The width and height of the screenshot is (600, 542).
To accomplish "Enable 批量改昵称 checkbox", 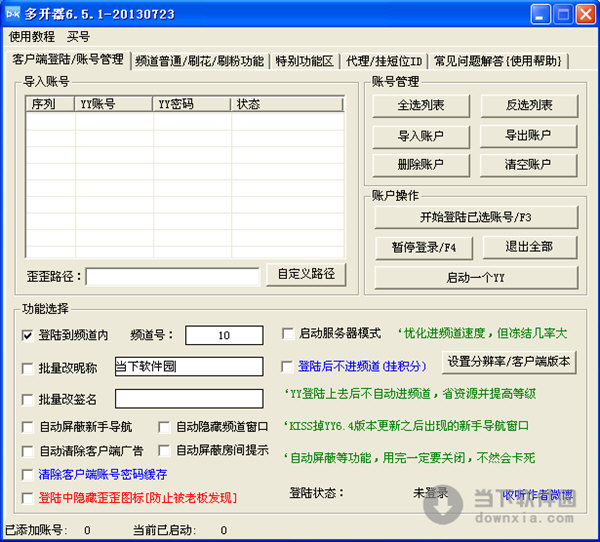I will pyautogui.click(x=28, y=369).
